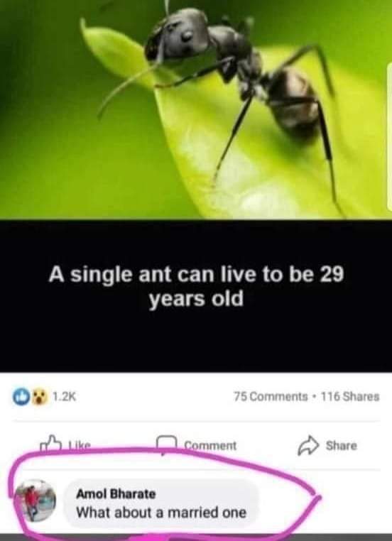The width and height of the screenshot is (392, 541).
Task: Open the blue like reaction icon
Action: (x=21, y=397)
